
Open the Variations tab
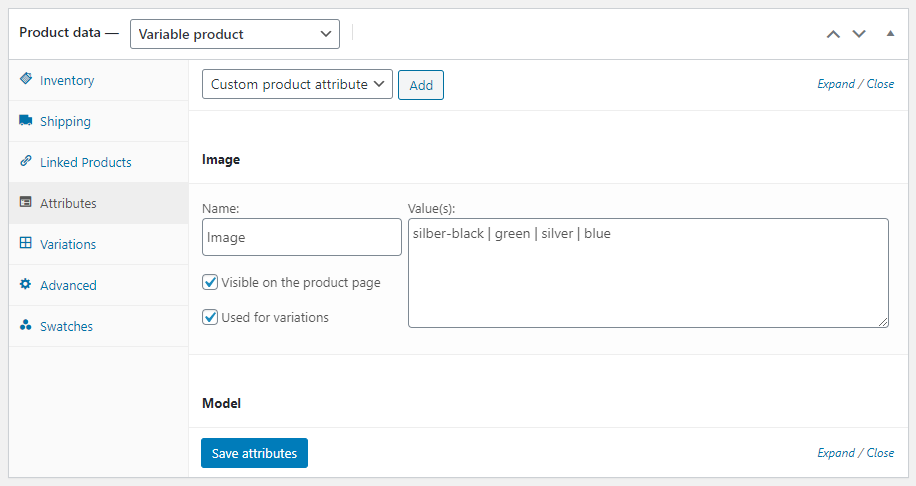click(68, 244)
